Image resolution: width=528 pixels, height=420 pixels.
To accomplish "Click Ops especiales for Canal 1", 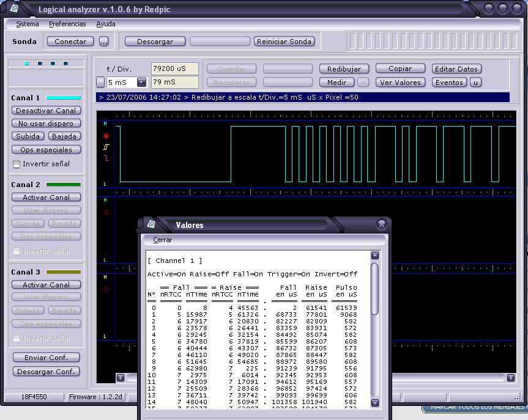I will (46, 149).
